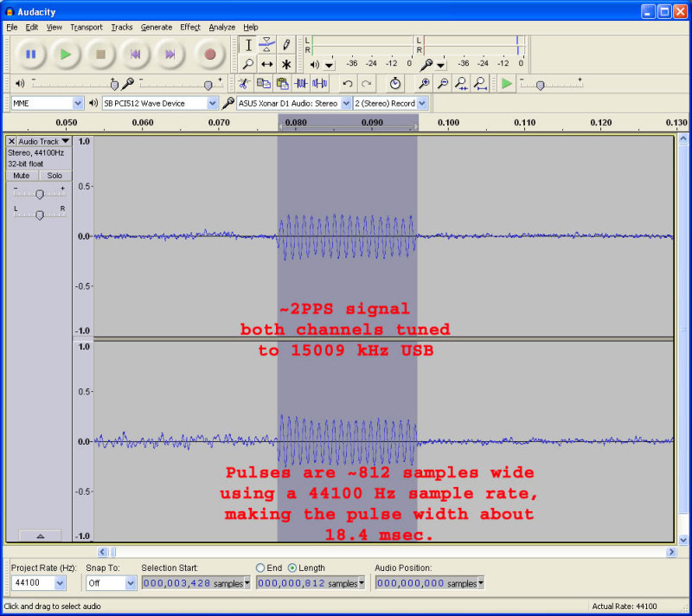Open Audio Position units dropdown

(x=481, y=583)
